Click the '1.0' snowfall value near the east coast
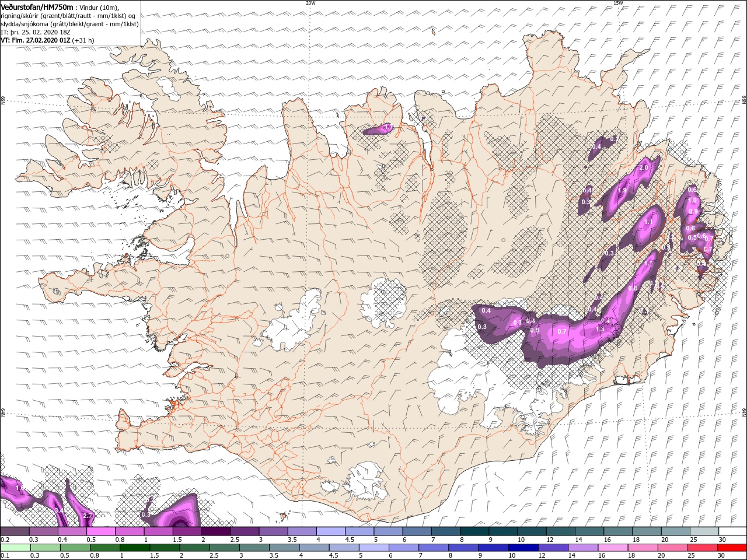The height and width of the screenshot is (560, 747). pos(693,201)
